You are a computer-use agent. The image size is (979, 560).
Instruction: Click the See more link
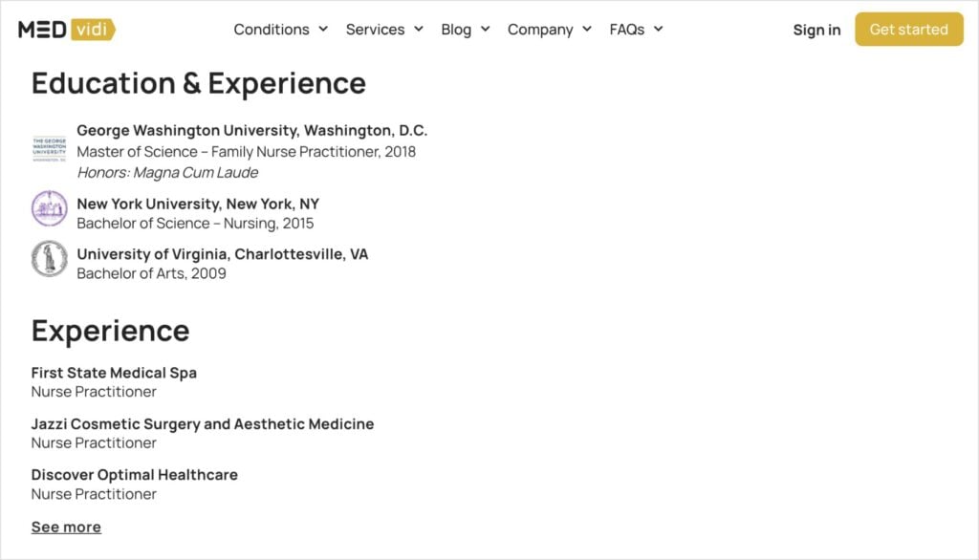point(66,527)
